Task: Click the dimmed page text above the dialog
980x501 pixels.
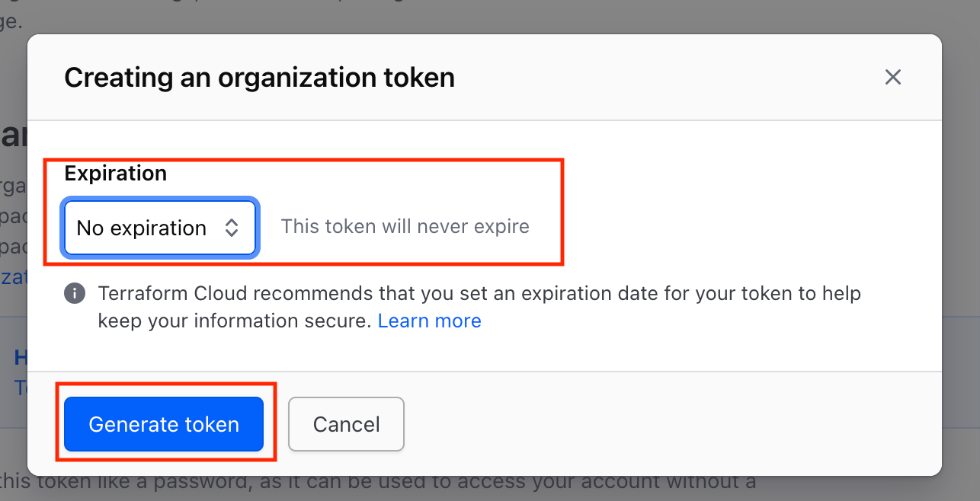Action: [x=11, y=21]
